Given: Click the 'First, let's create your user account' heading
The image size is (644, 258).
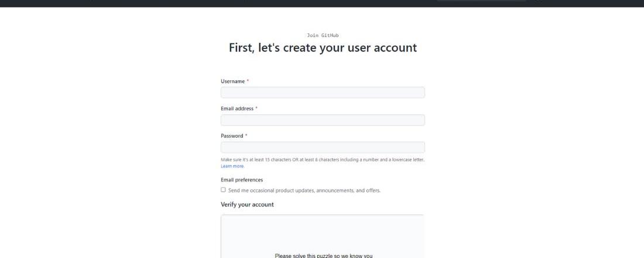Looking at the screenshot, I should pos(323,48).
